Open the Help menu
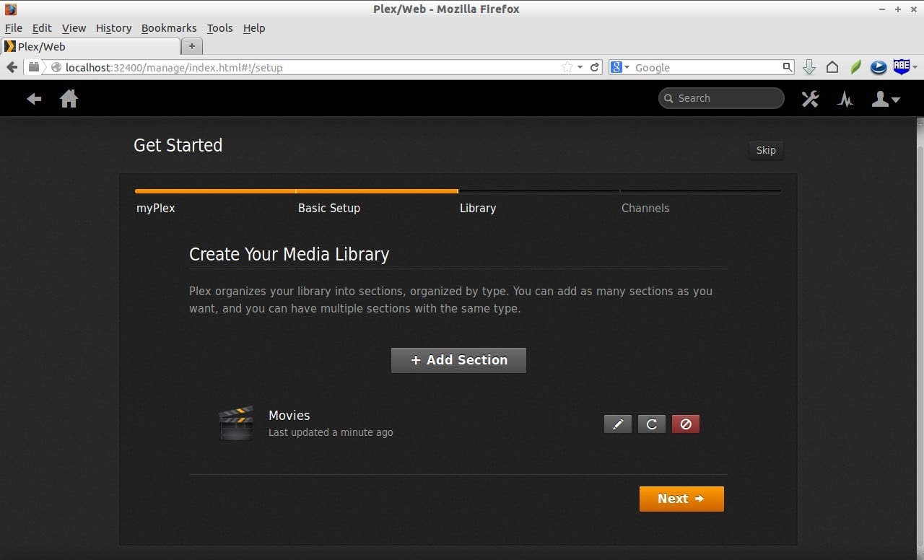 (x=254, y=28)
